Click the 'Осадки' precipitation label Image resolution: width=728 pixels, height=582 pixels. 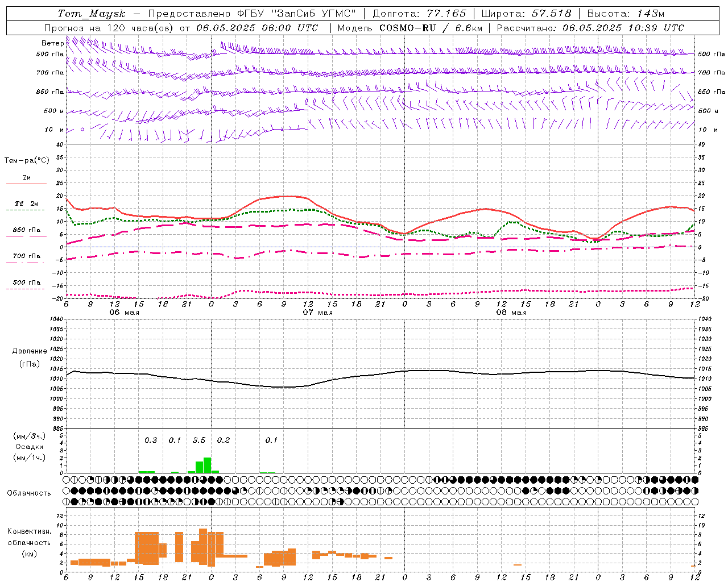coord(29,447)
